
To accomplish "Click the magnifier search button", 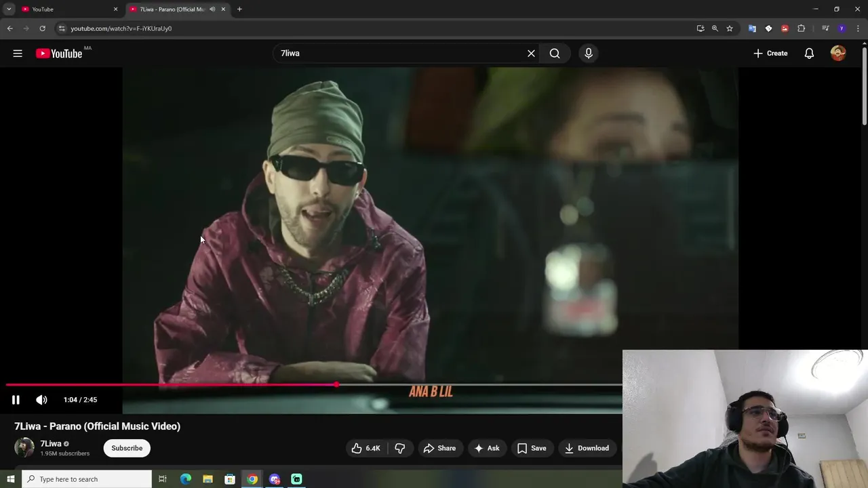I will click(x=555, y=54).
